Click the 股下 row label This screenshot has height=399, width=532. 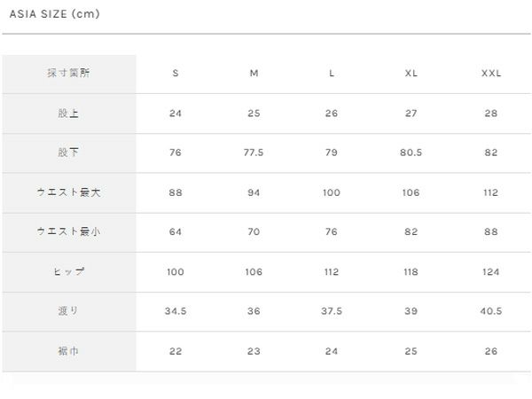pyautogui.click(x=68, y=153)
